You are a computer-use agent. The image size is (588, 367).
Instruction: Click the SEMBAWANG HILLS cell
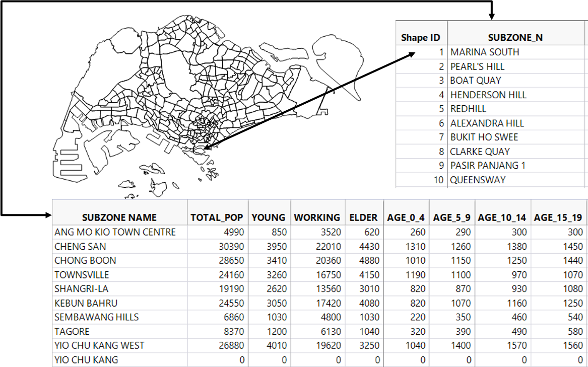pyautogui.click(x=119, y=317)
